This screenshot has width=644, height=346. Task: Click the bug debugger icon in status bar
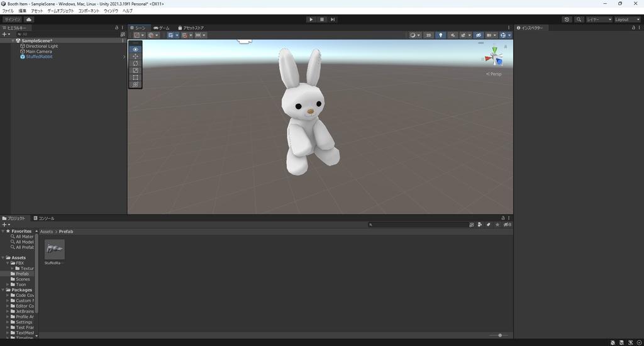[613, 343]
